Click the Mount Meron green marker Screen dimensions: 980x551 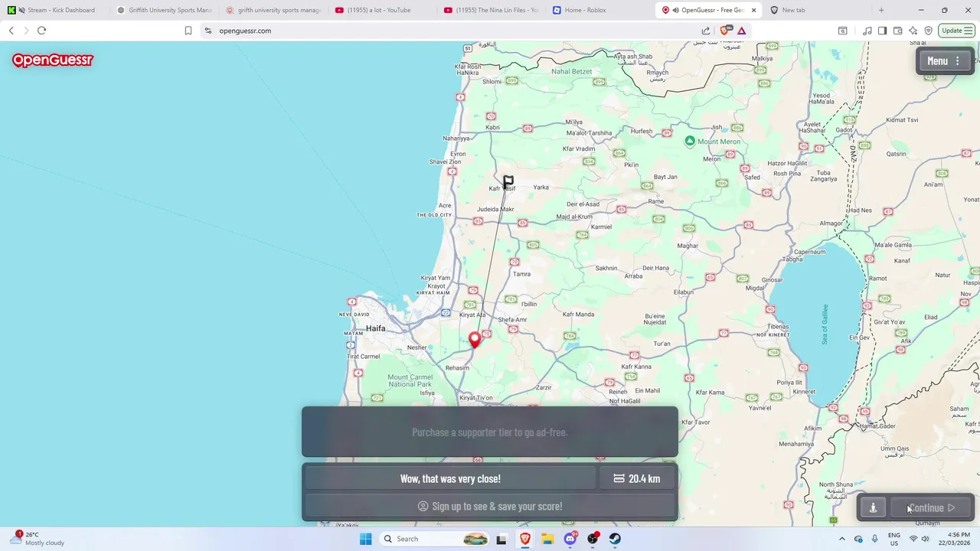point(690,141)
